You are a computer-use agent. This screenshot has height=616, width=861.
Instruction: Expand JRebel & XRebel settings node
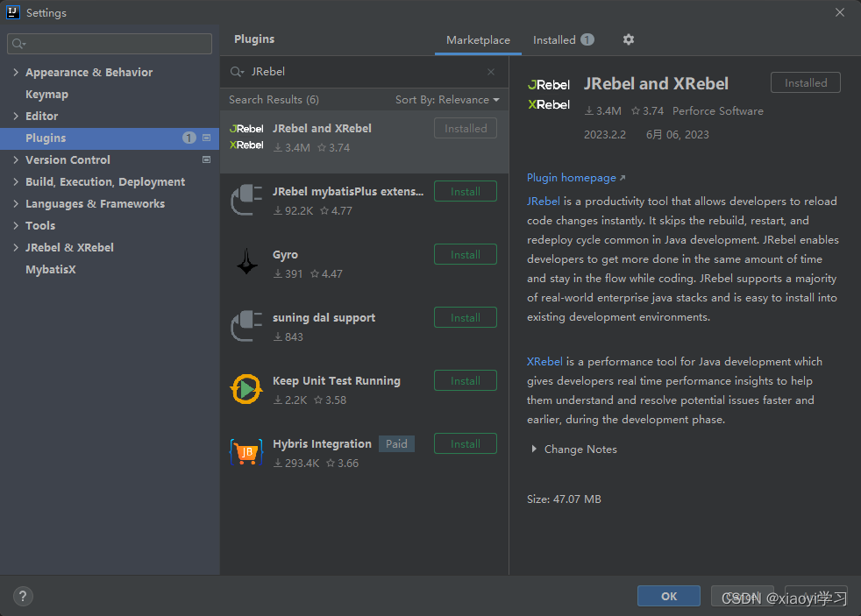[x=16, y=247]
